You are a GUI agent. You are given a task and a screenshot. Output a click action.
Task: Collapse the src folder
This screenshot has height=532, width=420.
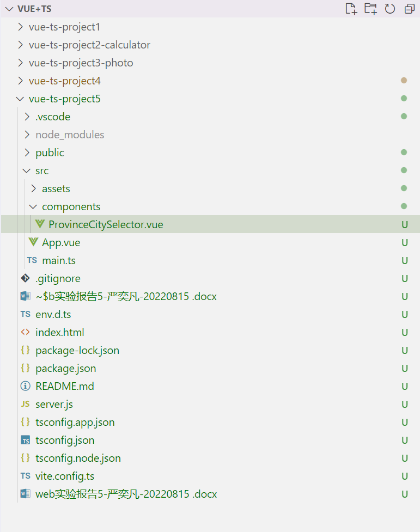27,171
